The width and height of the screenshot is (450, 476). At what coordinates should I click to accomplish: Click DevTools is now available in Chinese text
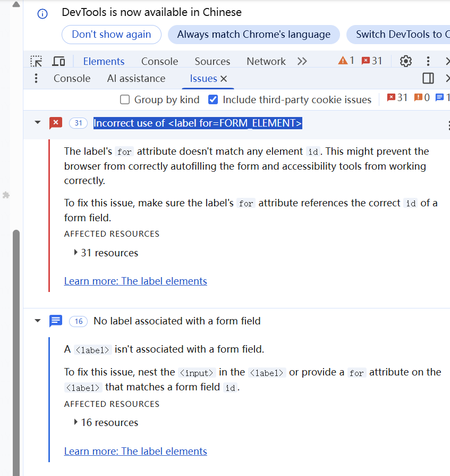click(151, 12)
